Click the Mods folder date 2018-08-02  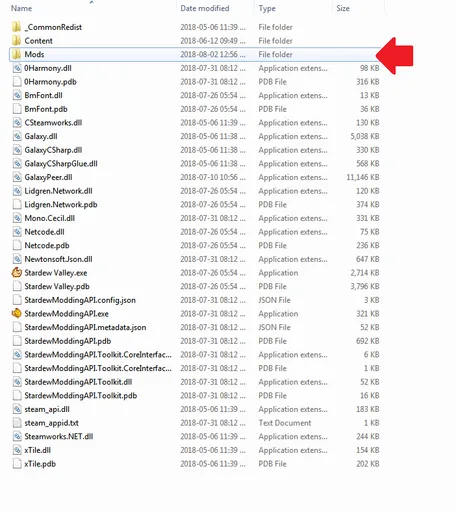pos(213,54)
